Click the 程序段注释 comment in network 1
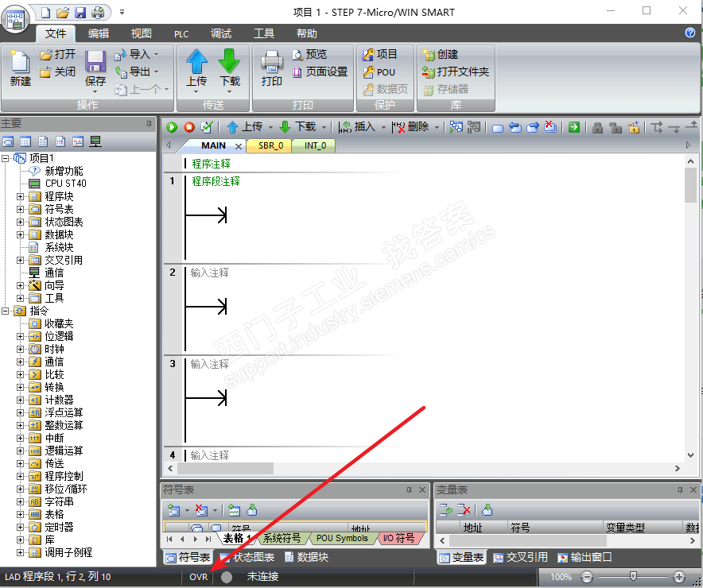The image size is (703, 588). 216,181
